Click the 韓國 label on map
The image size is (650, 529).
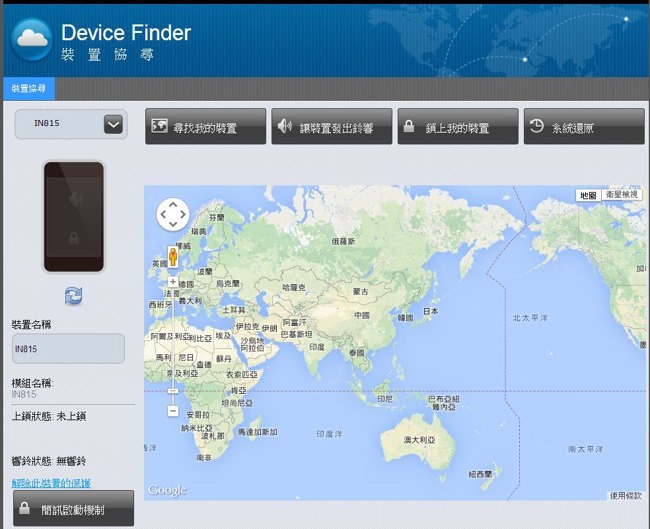coord(405,318)
